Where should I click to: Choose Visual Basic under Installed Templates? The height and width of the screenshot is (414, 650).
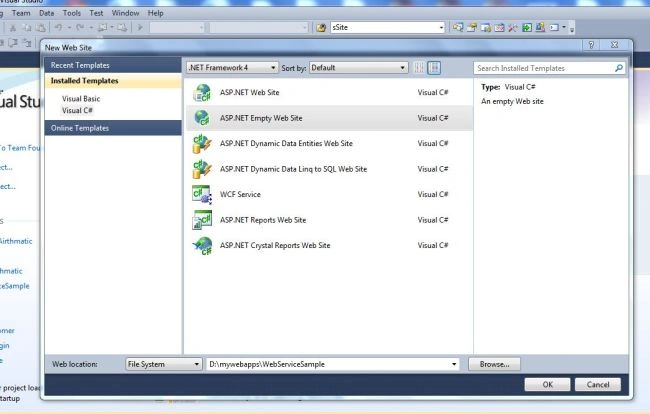pos(81,99)
